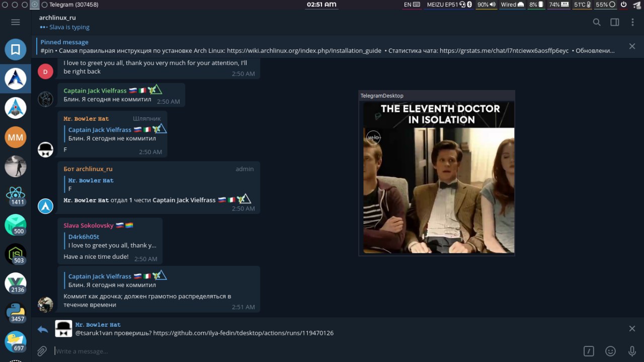644x362 pixels.
Task: Click the Arch logo bot avatar in chat
Action: coord(46,206)
